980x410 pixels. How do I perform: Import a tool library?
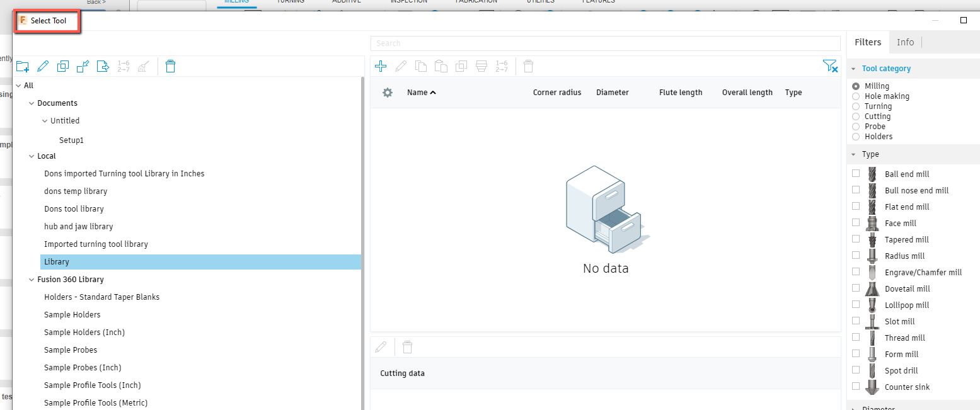click(x=83, y=66)
